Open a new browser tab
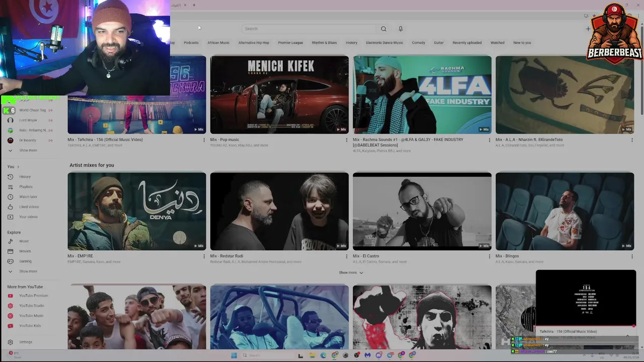Image resolution: width=644 pixels, height=362 pixels. (194, 5)
